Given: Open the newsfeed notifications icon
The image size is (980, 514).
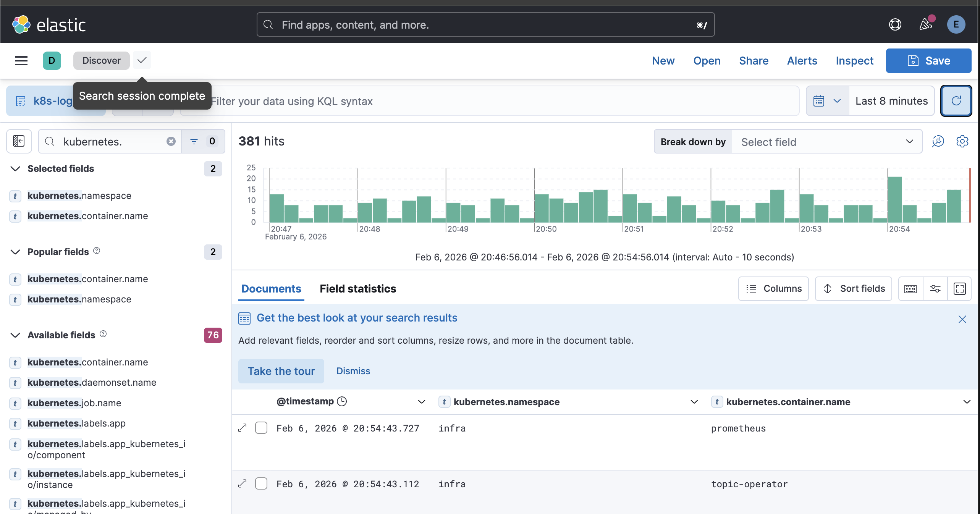Looking at the screenshot, I should [x=925, y=25].
